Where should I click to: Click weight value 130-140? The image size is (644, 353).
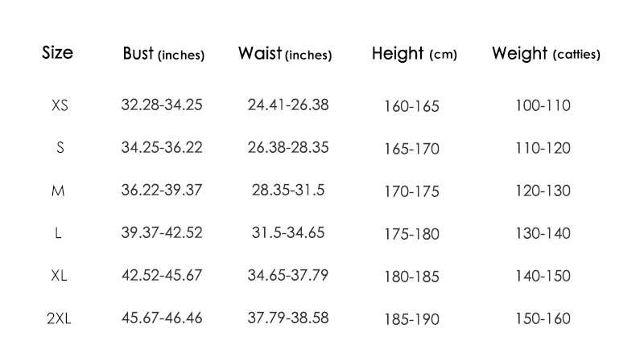543,233
